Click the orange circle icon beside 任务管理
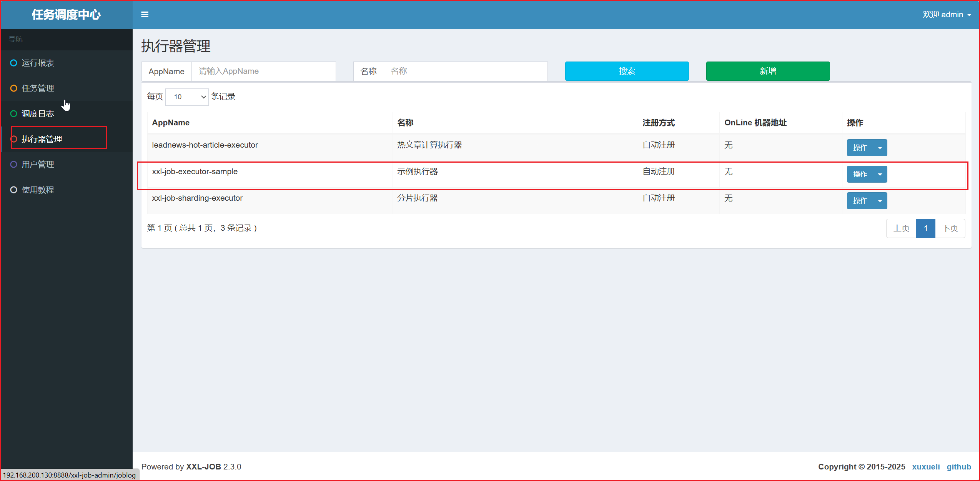 tap(13, 88)
